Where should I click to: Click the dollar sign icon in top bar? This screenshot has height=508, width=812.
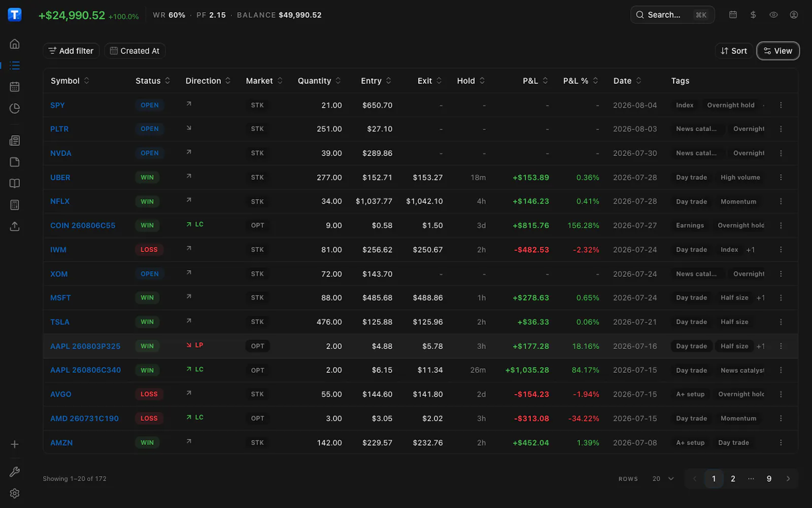point(753,15)
